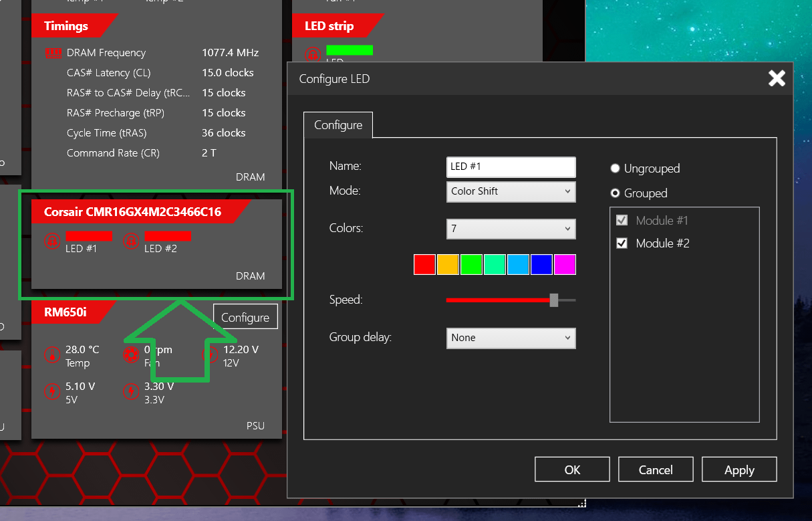Click the red color bar above LED #1

point(89,235)
